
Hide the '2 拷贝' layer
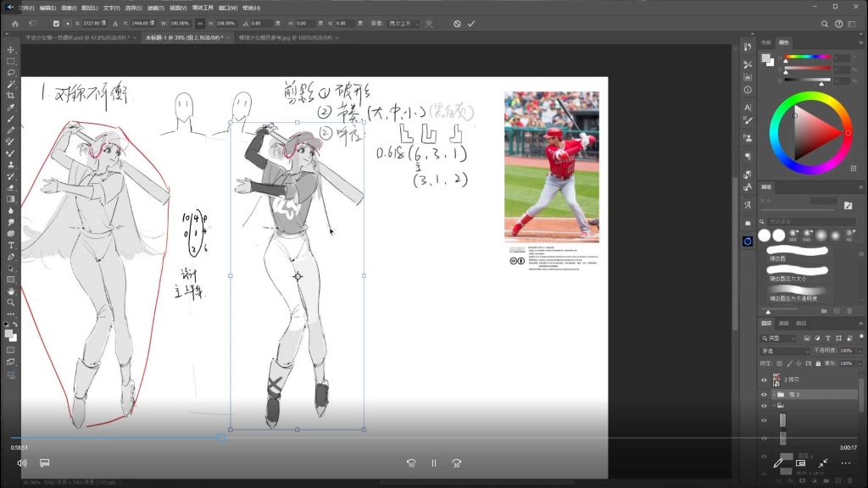(764, 380)
